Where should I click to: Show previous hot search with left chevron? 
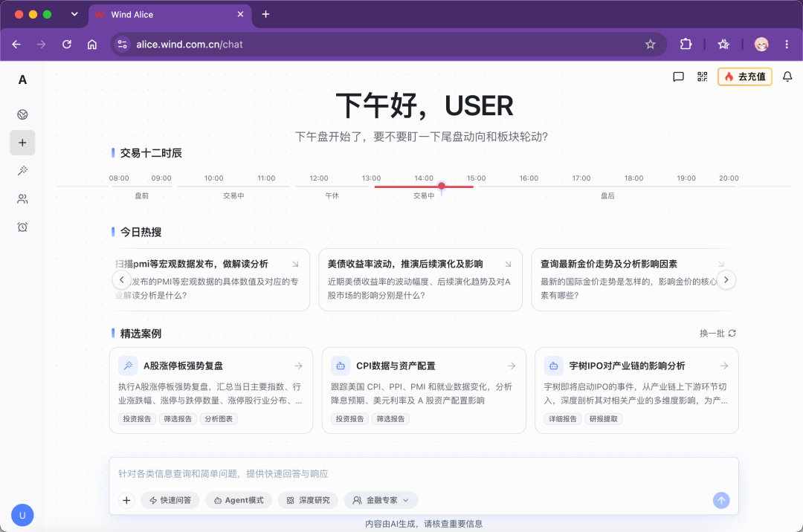click(121, 280)
